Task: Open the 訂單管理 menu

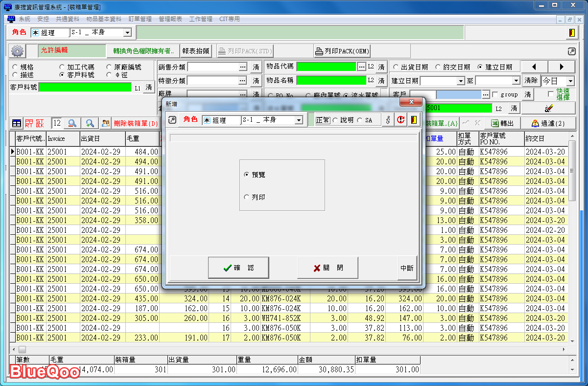Action: tap(140, 19)
